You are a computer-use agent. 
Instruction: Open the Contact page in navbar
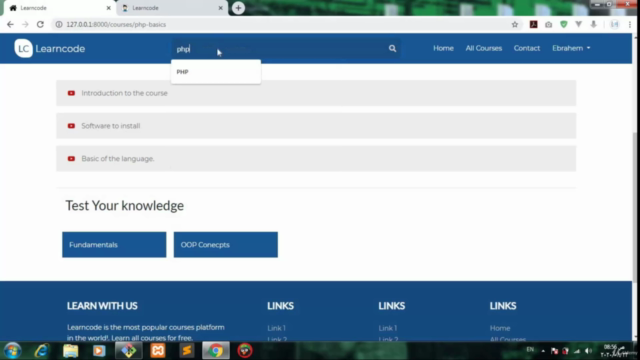click(527, 48)
